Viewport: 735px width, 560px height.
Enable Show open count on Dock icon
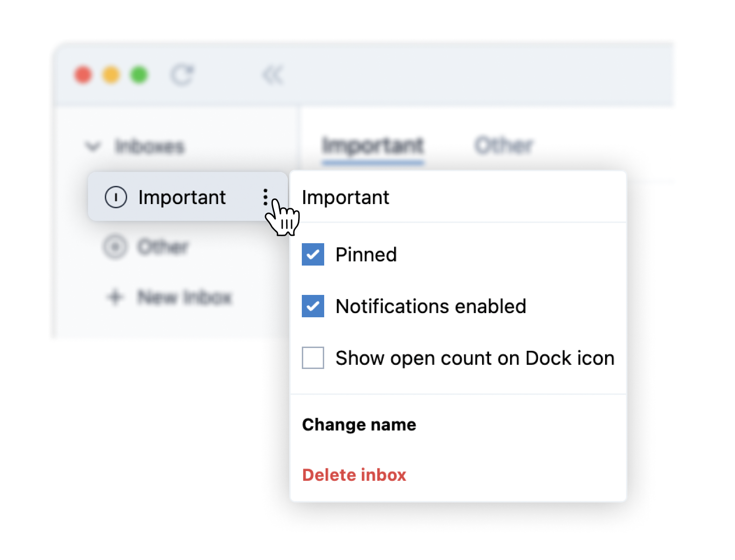(313, 358)
